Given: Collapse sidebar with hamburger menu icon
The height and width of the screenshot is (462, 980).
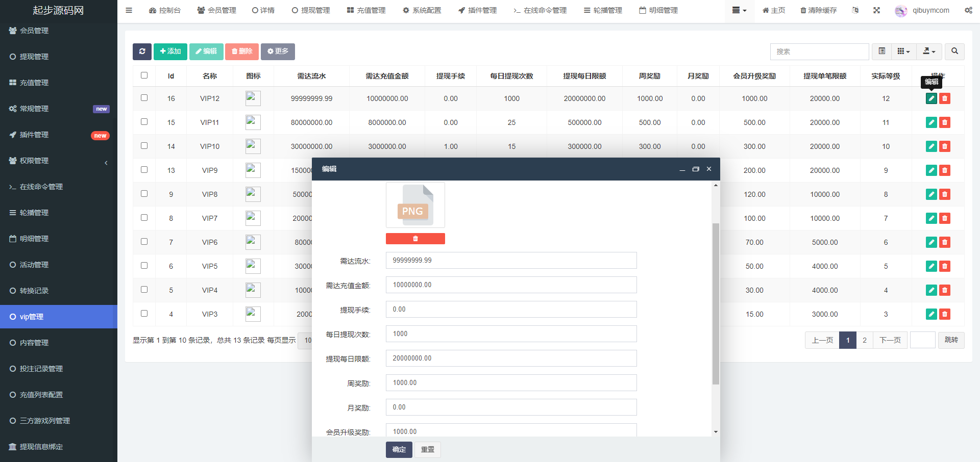Looking at the screenshot, I should (129, 10).
